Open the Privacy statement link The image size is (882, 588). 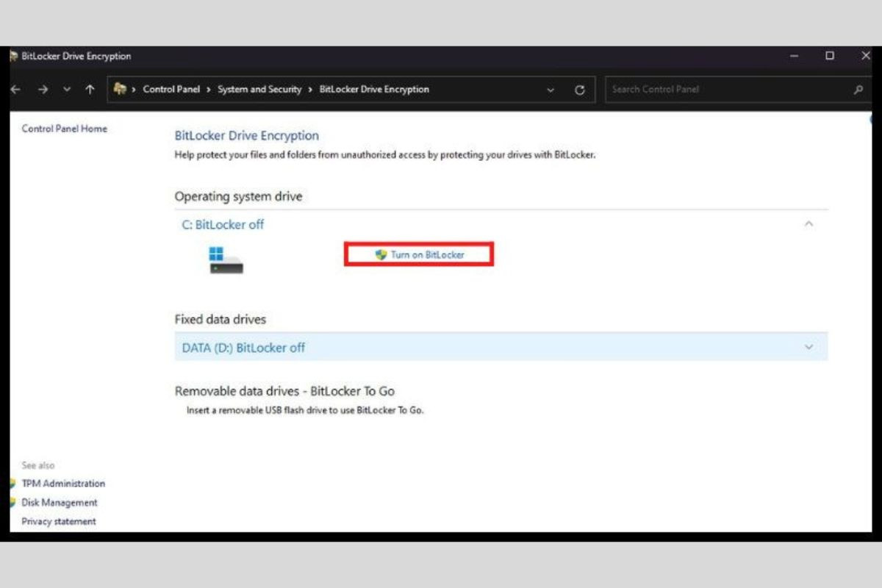tap(59, 522)
